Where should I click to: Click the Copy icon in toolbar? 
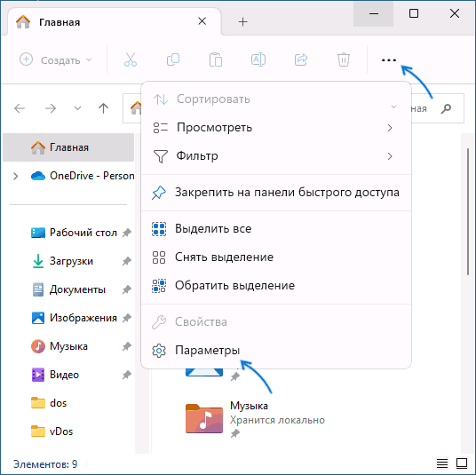point(173,59)
